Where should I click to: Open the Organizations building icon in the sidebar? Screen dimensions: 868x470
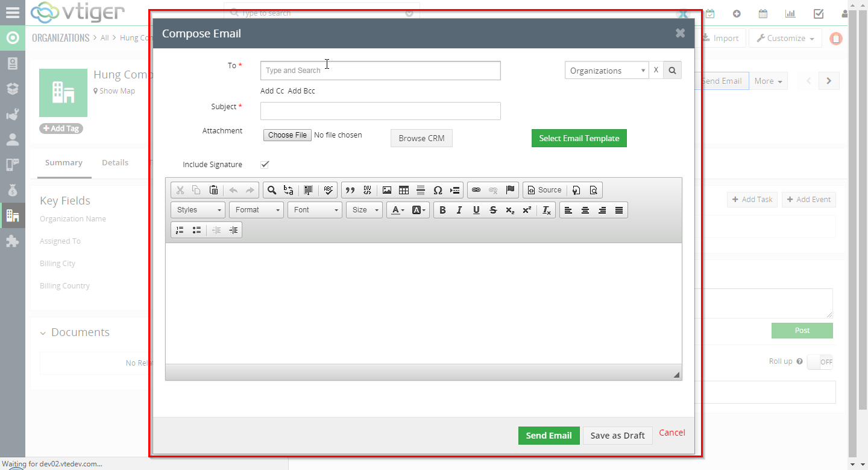(13, 215)
